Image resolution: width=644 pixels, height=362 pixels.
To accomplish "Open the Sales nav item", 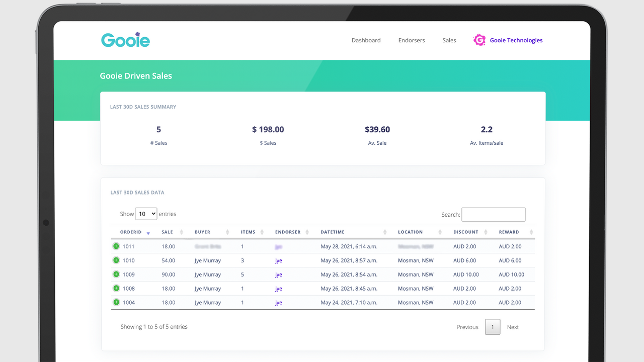I will click(449, 40).
